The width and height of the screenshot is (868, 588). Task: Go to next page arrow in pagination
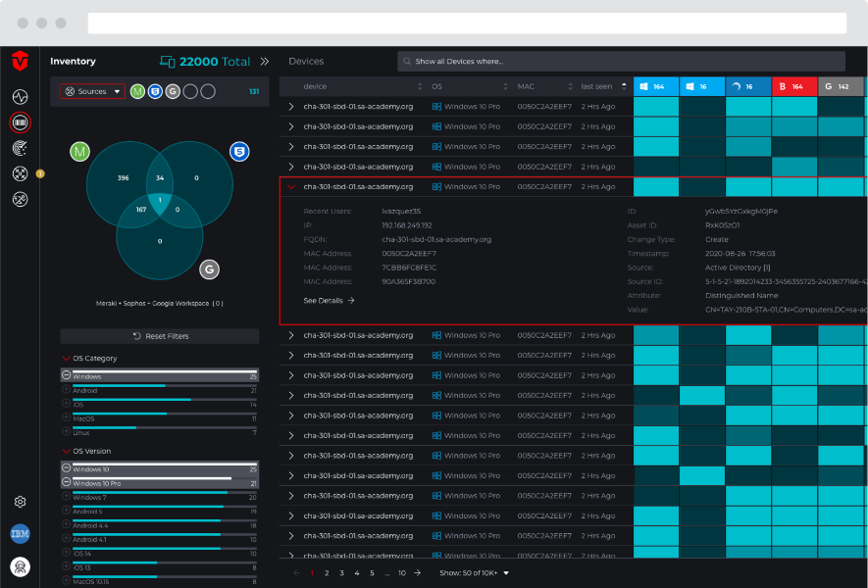coord(418,573)
